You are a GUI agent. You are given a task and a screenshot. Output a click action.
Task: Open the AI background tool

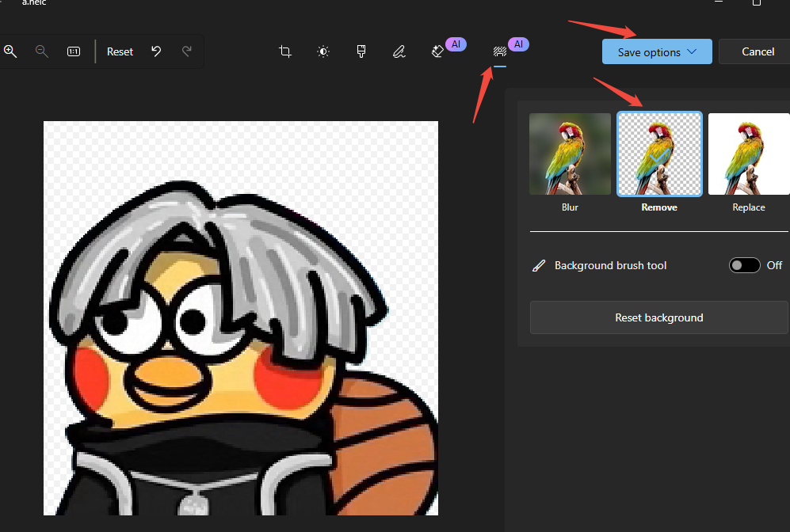499,51
